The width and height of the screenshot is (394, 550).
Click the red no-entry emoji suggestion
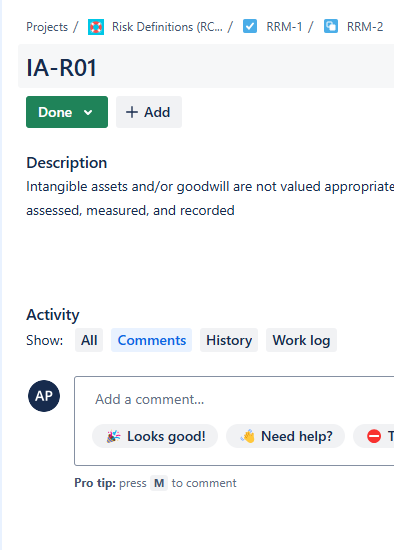click(374, 436)
